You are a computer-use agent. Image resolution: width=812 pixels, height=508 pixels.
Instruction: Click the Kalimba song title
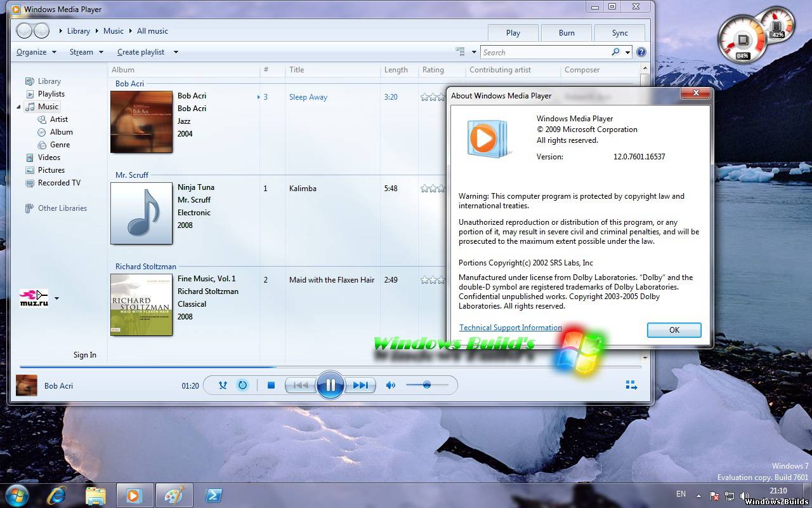(x=303, y=189)
